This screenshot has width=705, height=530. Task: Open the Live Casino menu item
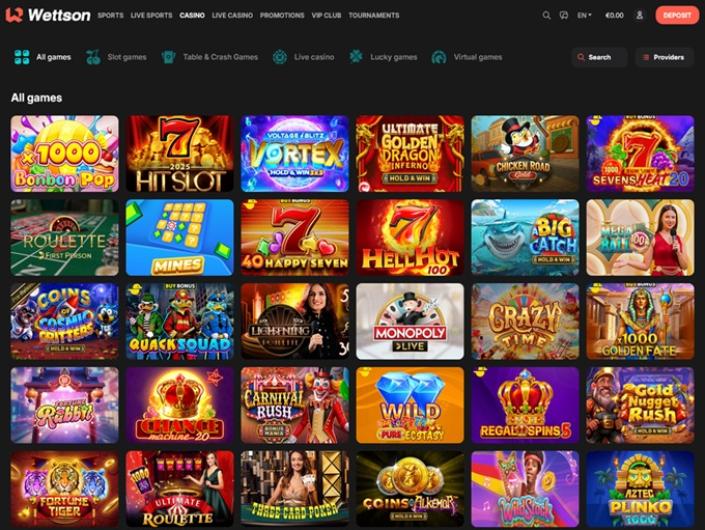232,15
